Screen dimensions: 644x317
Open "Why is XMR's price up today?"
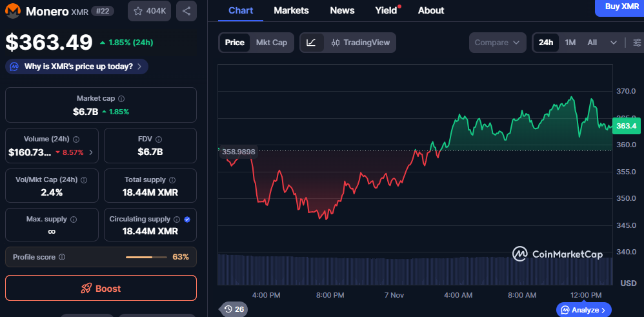pyautogui.click(x=77, y=66)
